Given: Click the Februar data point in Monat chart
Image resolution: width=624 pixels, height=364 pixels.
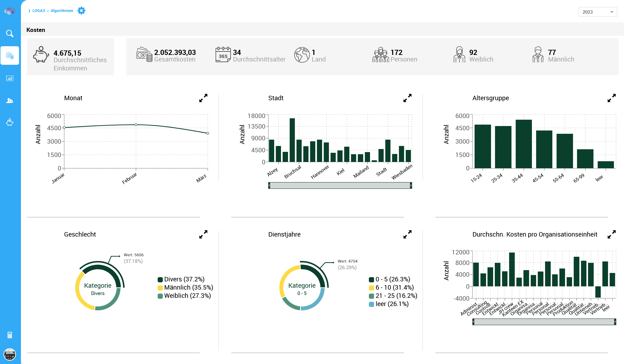Looking at the screenshot, I should (136, 125).
